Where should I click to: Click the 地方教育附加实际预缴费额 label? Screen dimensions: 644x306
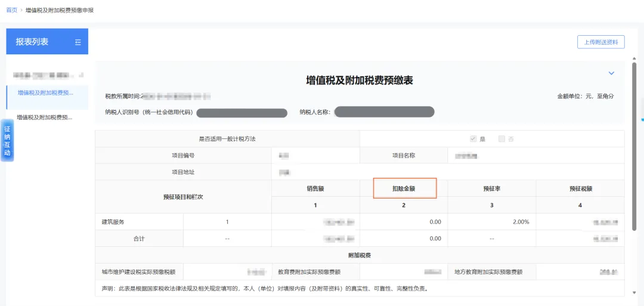tap(488, 272)
